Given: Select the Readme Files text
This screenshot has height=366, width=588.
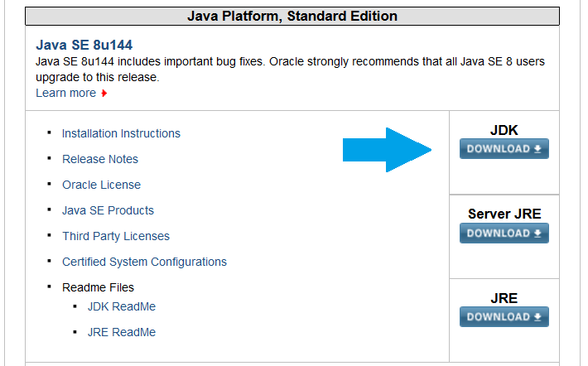Looking at the screenshot, I should pyautogui.click(x=98, y=287).
